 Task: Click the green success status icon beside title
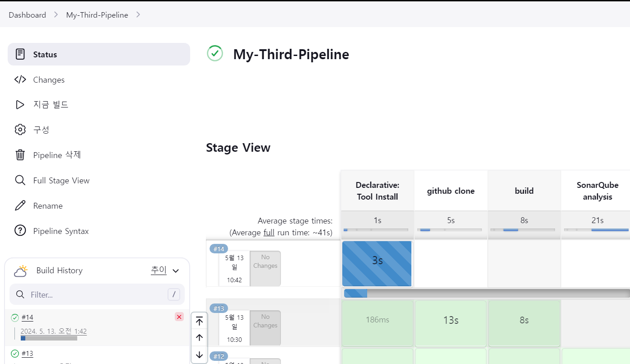pyautogui.click(x=215, y=53)
